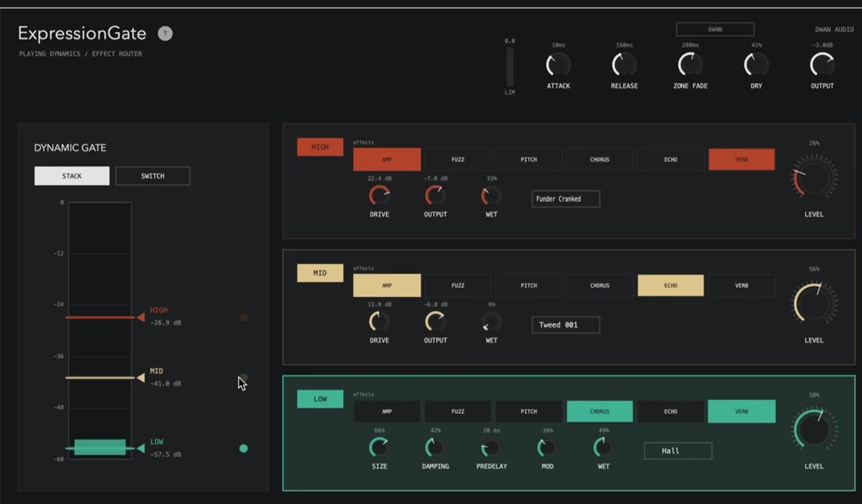This screenshot has width=862, height=504.
Task: Toggle VERB effect in LOW zone
Action: (741, 411)
